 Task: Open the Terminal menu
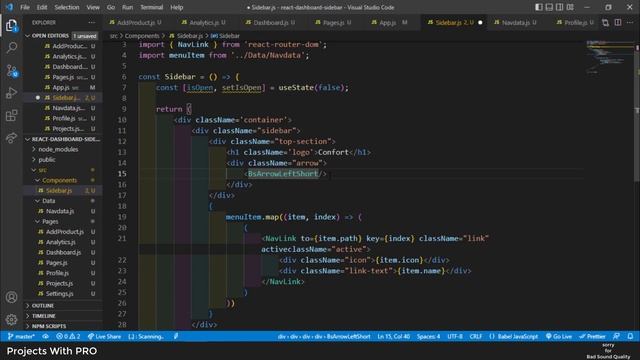point(151,7)
